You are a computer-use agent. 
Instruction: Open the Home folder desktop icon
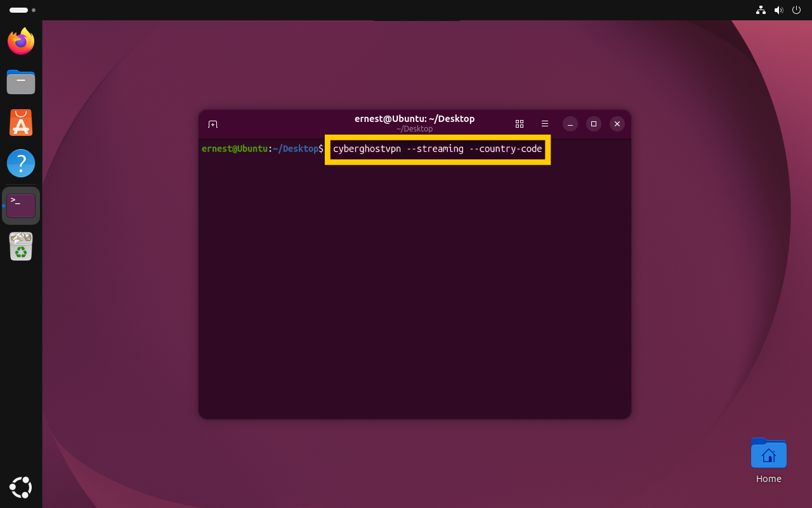pos(768,453)
